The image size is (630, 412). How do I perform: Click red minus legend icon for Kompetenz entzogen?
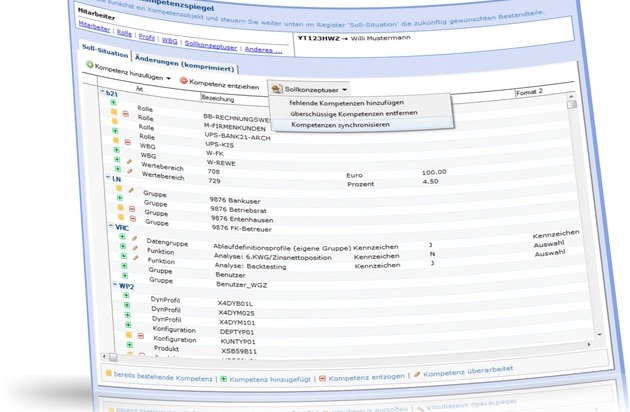click(x=321, y=376)
